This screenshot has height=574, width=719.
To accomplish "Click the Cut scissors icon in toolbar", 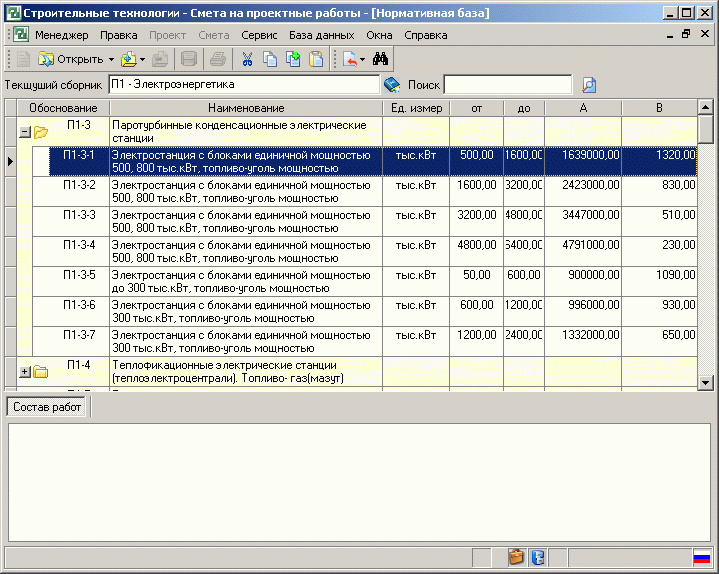I will coord(247,59).
